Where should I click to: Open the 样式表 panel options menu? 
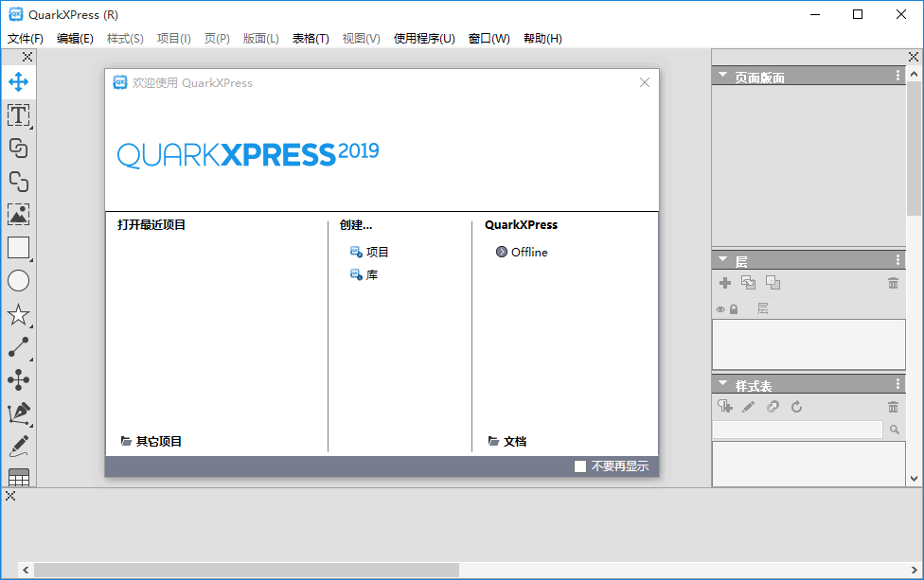pos(897,384)
